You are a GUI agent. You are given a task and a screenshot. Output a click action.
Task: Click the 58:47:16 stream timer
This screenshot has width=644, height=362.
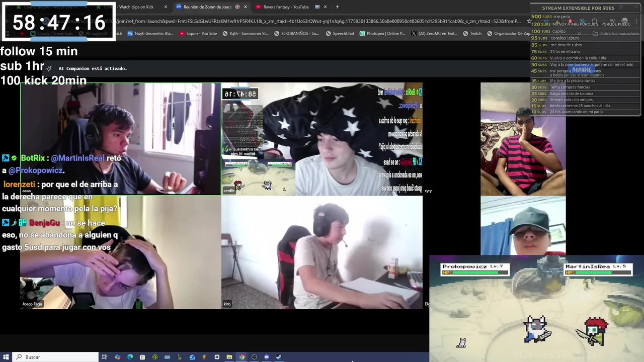[x=59, y=23]
